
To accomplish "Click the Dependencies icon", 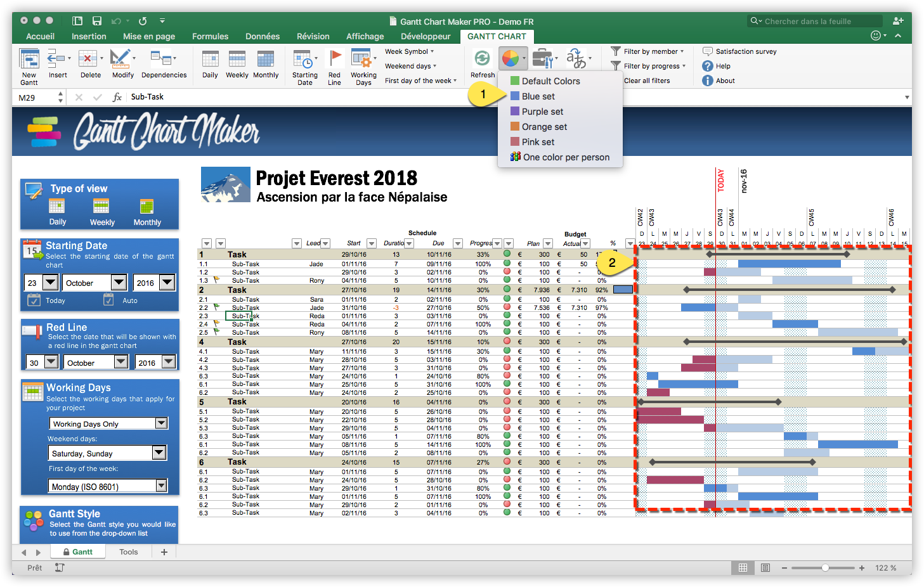I will pyautogui.click(x=160, y=59).
